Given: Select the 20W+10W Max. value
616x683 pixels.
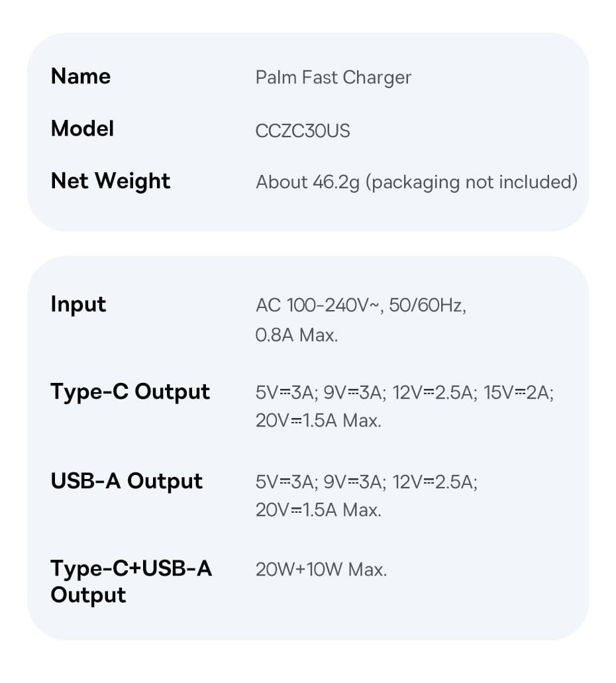Looking at the screenshot, I should pyautogui.click(x=321, y=569).
